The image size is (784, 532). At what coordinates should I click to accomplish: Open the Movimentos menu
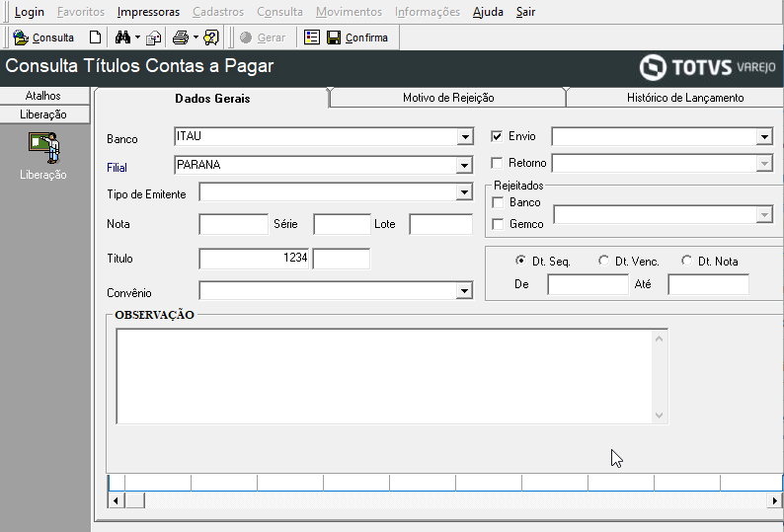pos(349,12)
